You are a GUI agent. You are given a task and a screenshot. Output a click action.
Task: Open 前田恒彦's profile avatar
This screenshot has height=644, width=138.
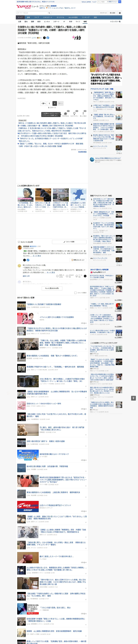tap(20, 248)
